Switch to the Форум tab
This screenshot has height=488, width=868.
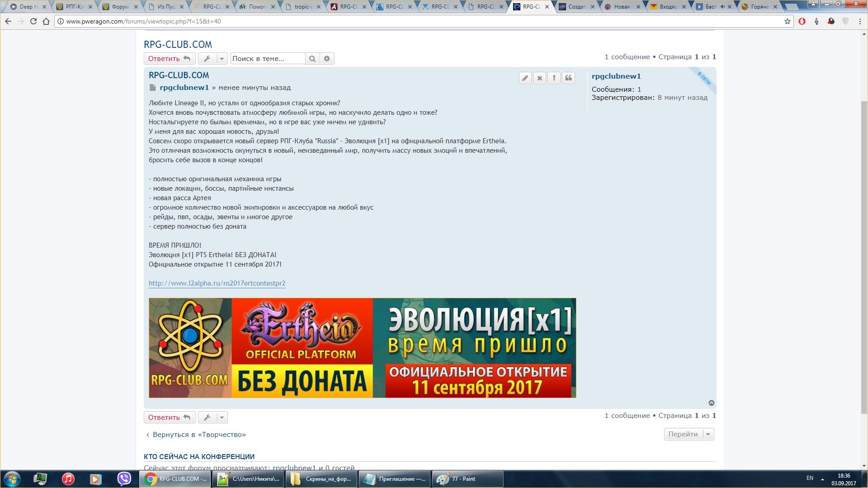tap(119, 7)
